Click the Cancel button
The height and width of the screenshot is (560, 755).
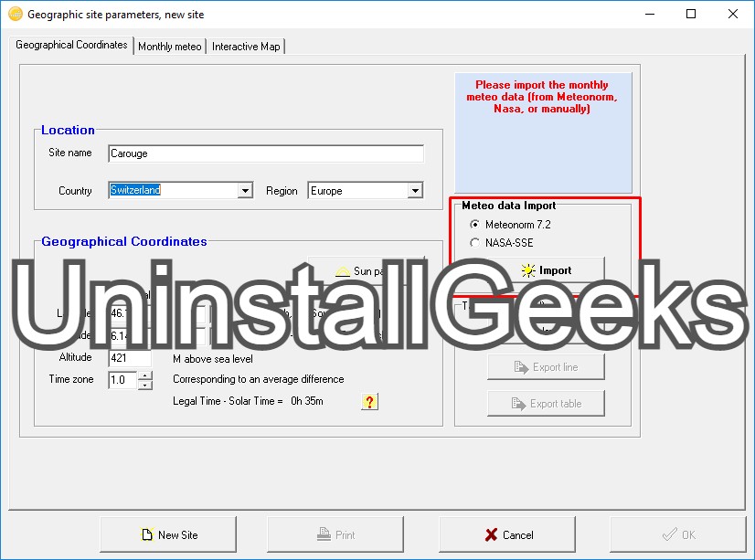tap(507, 534)
